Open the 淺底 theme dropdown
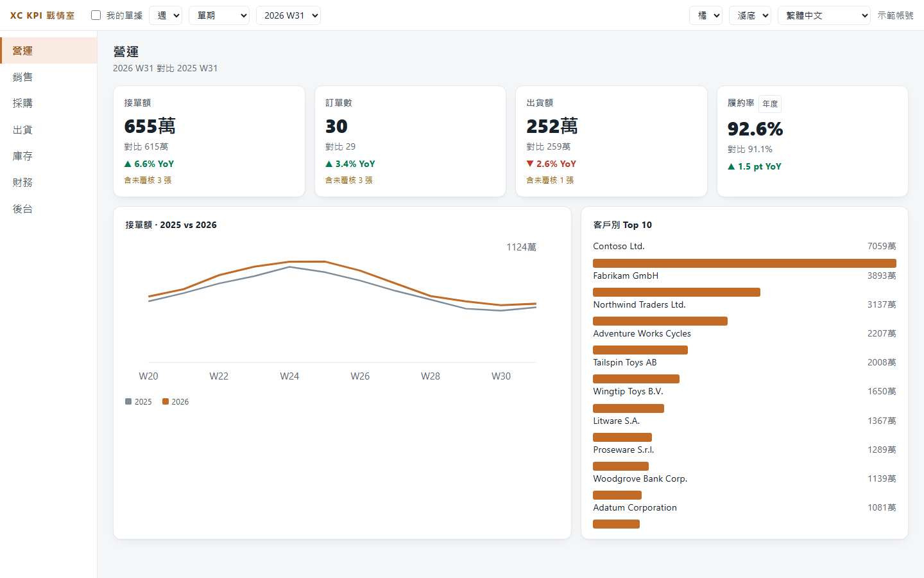Viewport: 924px width, 578px height. point(750,15)
